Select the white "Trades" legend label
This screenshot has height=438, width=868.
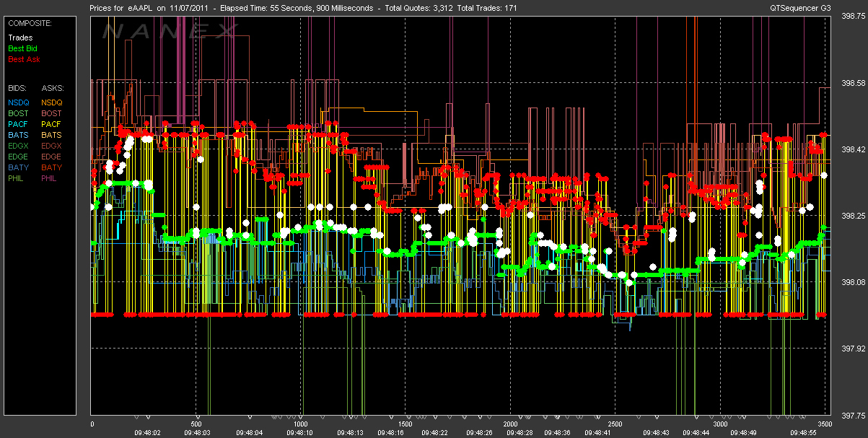coord(19,37)
